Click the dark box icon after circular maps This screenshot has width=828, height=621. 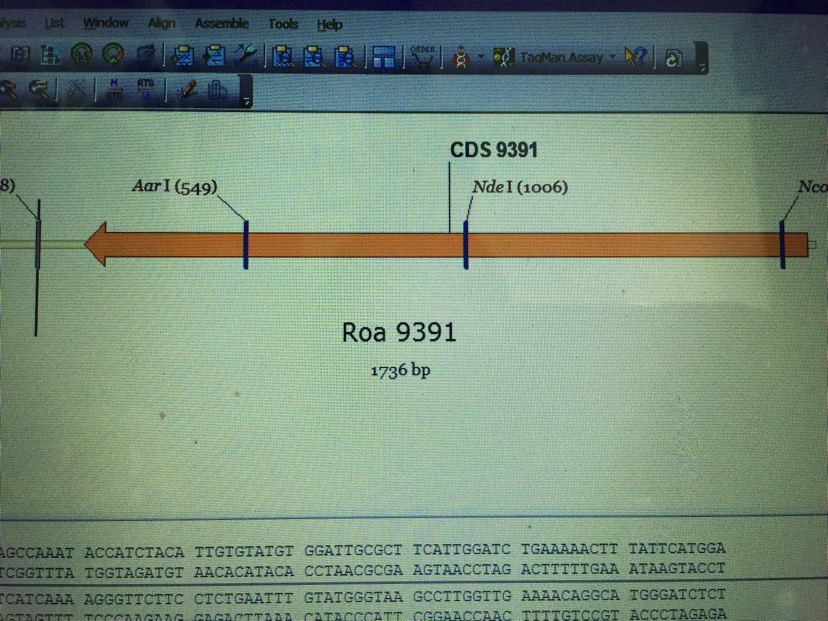tap(145, 54)
